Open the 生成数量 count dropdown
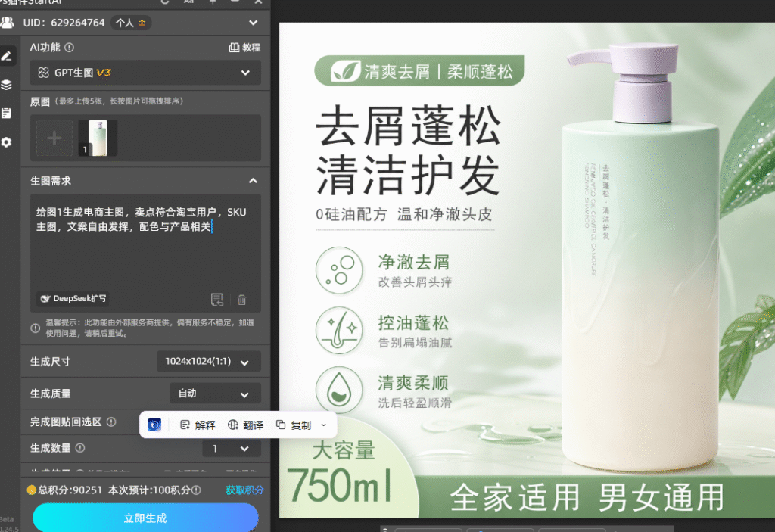Image resolution: width=775 pixels, height=532 pixels. click(x=232, y=449)
